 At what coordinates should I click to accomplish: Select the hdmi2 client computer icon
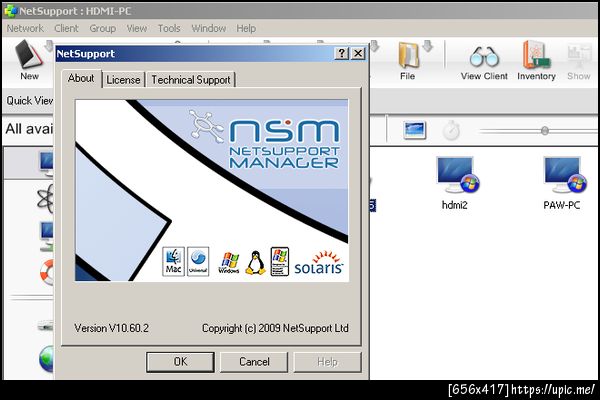click(x=458, y=175)
